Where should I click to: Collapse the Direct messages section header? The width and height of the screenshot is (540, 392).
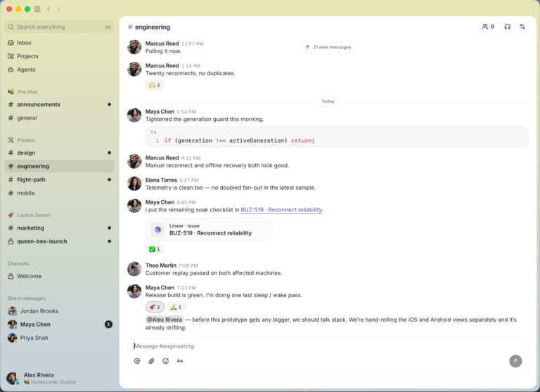pos(27,299)
